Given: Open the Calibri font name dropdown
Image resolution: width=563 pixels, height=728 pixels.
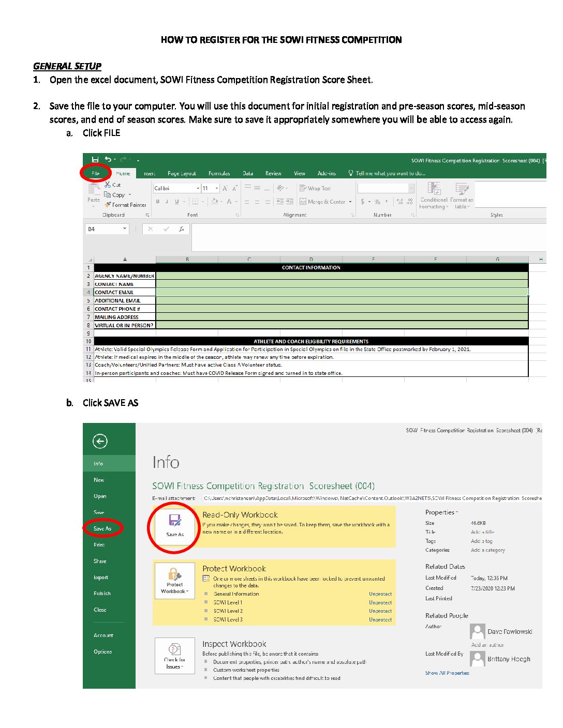Looking at the screenshot, I should click(198, 188).
